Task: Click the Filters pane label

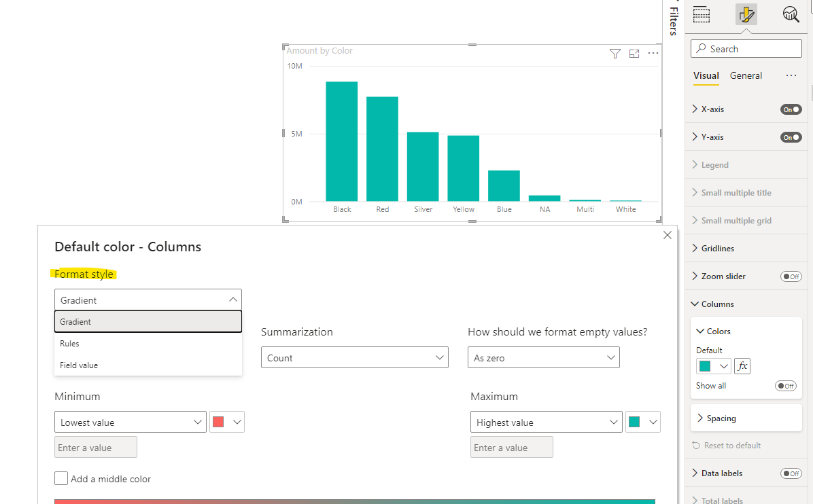Action: 674,20
